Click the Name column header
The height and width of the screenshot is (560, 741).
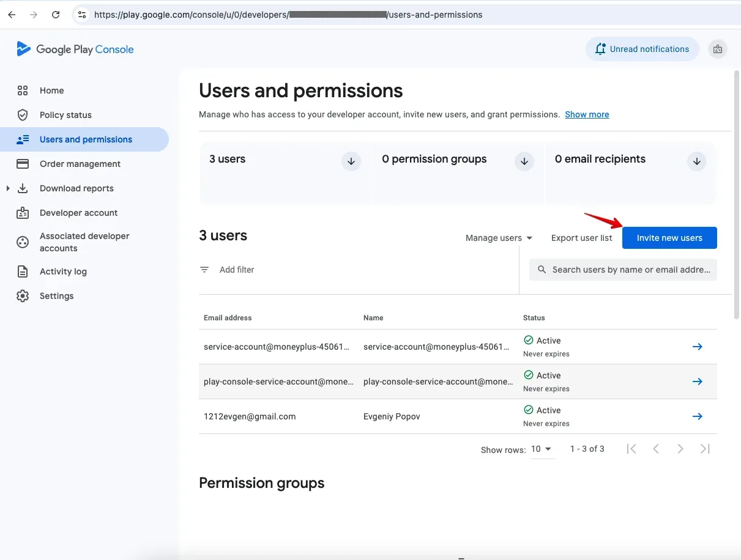pos(373,318)
